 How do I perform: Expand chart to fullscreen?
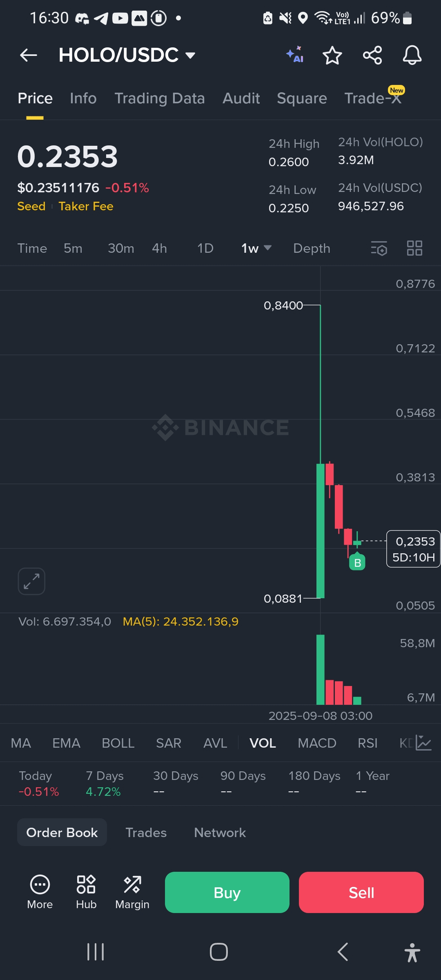click(x=31, y=581)
